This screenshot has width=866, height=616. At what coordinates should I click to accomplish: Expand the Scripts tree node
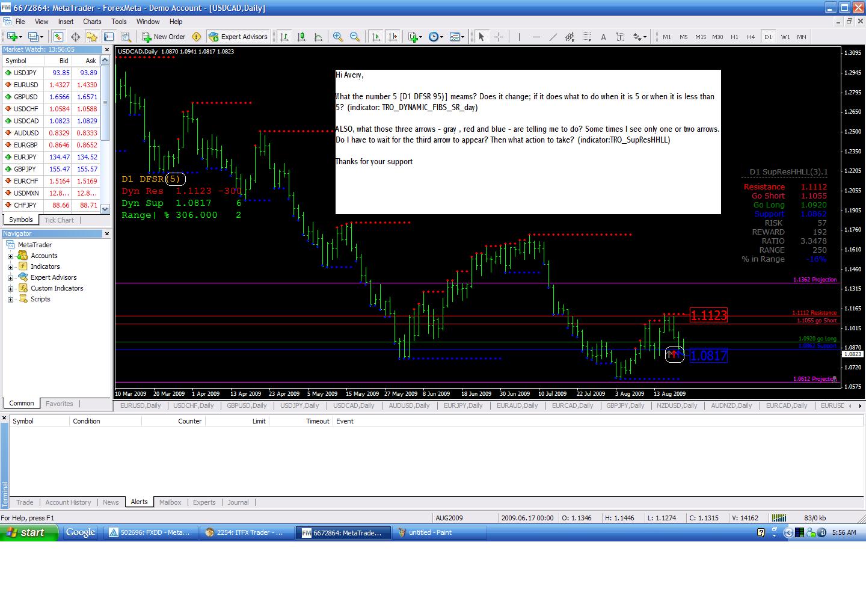pos(10,300)
